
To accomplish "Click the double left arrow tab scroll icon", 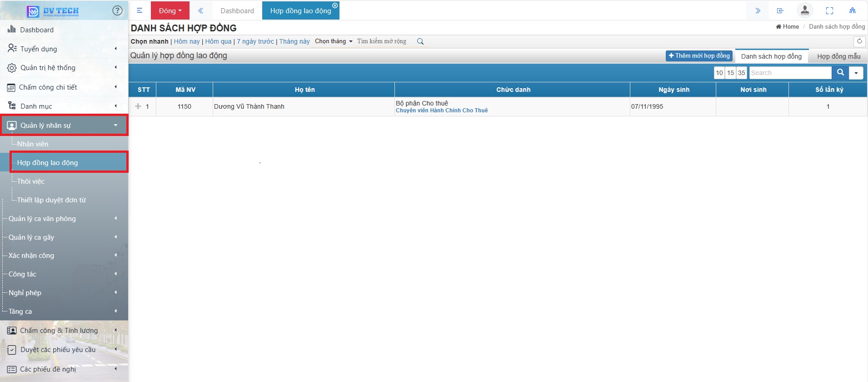I will coord(200,10).
